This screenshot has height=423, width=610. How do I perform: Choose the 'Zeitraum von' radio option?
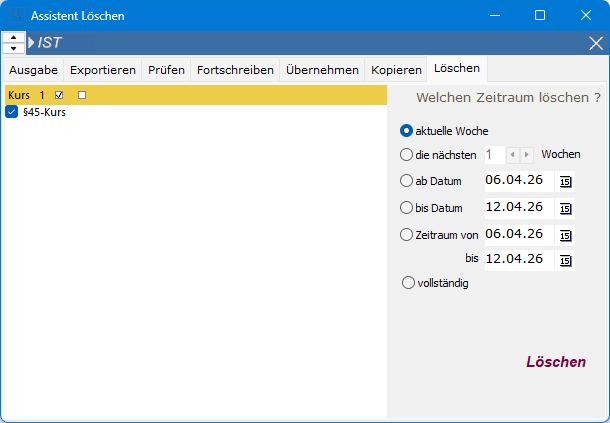(x=406, y=235)
